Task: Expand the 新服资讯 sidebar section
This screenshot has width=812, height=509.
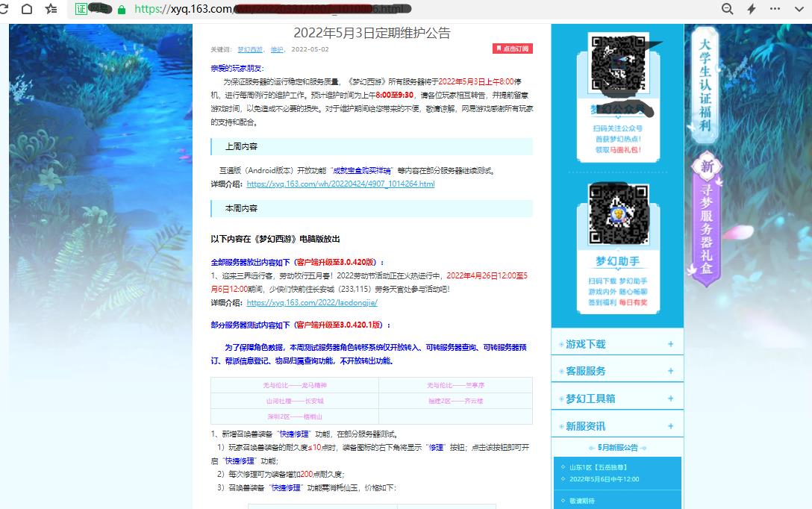Action: [617, 426]
